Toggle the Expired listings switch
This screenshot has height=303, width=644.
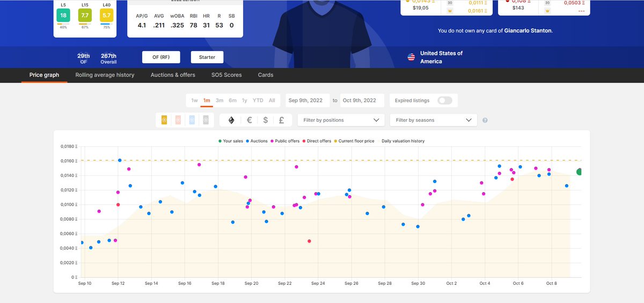[445, 100]
